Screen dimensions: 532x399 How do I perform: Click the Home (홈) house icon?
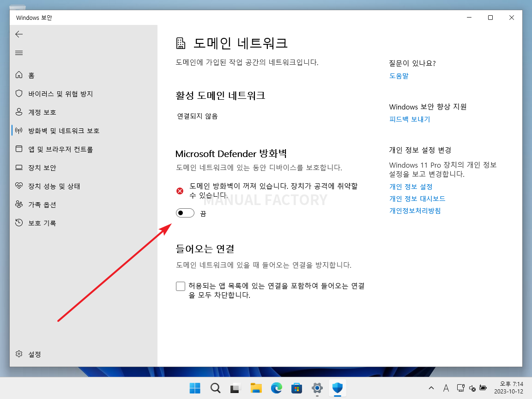(x=19, y=75)
